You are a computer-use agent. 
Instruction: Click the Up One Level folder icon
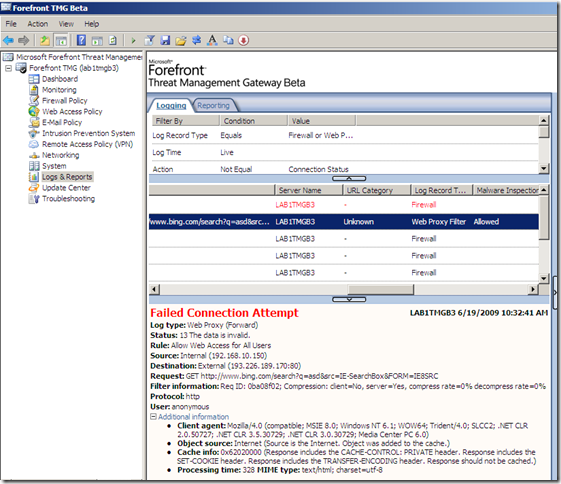(x=45, y=40)
